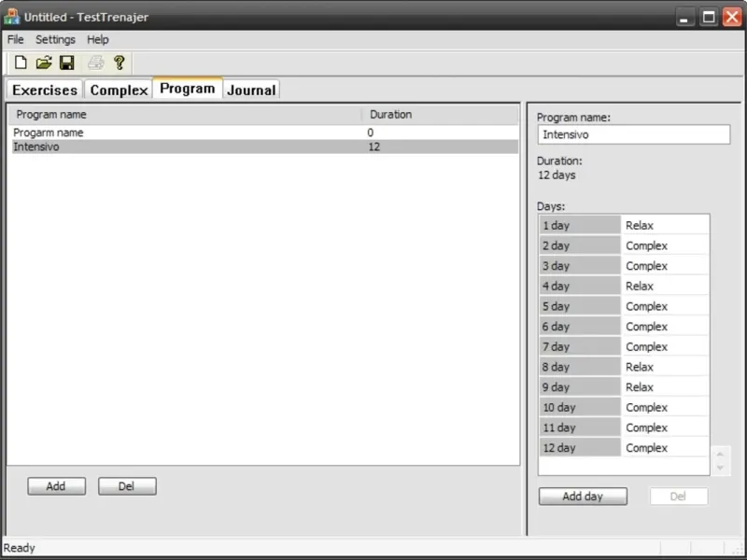Select the '3 day' row cell
The height and width of the screenshot is (560, 747).
(580, 266)
